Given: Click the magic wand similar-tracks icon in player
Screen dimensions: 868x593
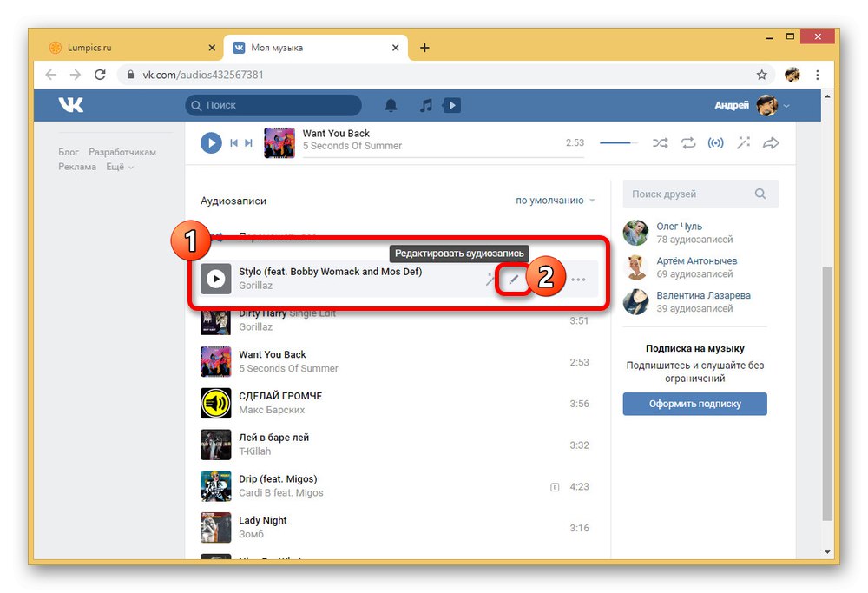Looking at the screenshot, I should tap(743, 143).
